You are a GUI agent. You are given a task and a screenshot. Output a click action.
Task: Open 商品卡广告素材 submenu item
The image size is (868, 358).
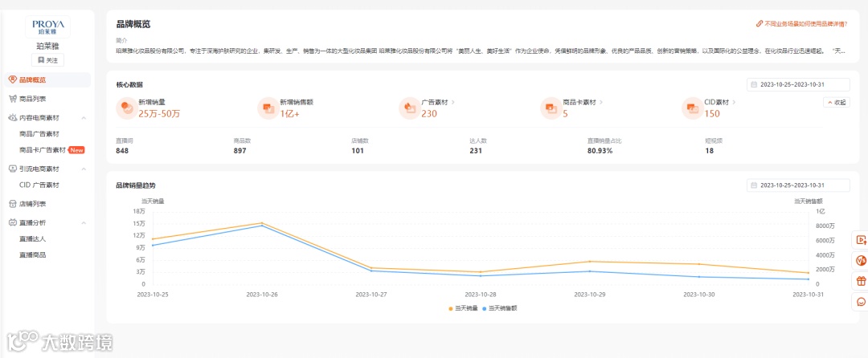[x=43, y=150]
